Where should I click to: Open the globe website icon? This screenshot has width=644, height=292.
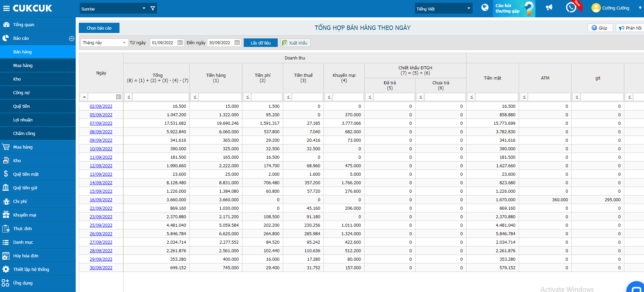pos(485,7)
